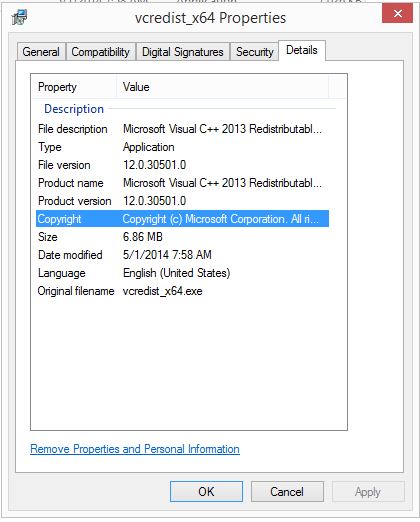
Task: Select the Details tab
Action: coord(302,50)
